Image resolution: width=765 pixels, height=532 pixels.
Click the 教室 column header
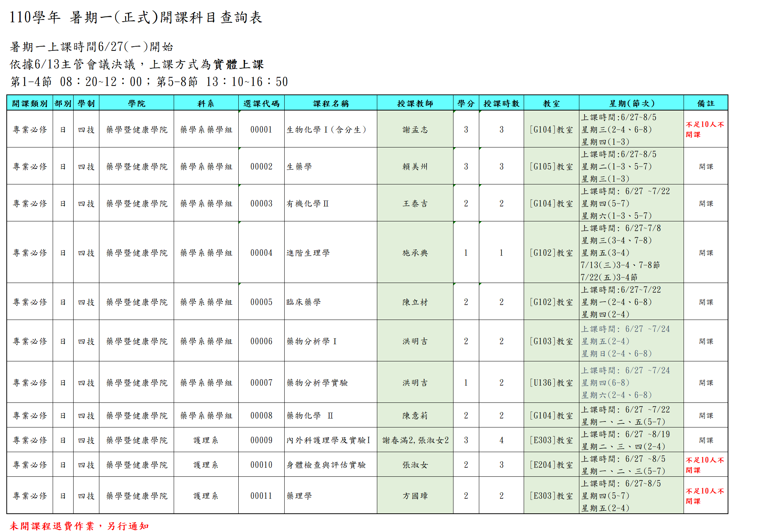551,103
